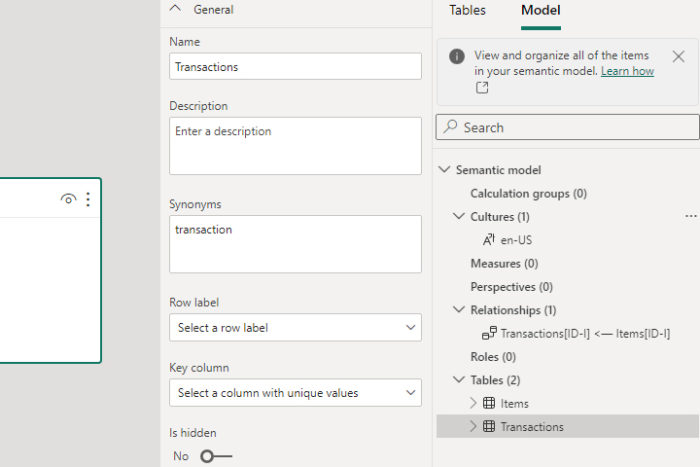
Task: Click the language icon beside en-US
Action: pos(489,240)
